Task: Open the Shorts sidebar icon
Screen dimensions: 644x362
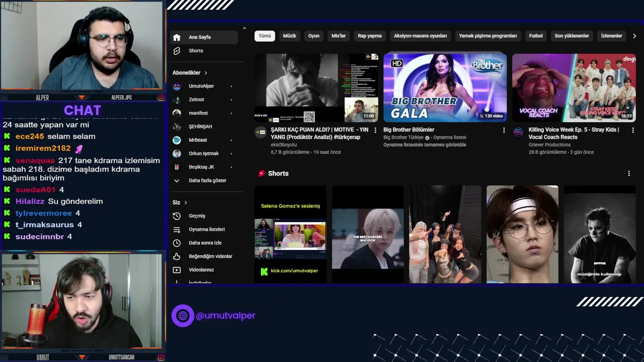Action: (177, 51)
